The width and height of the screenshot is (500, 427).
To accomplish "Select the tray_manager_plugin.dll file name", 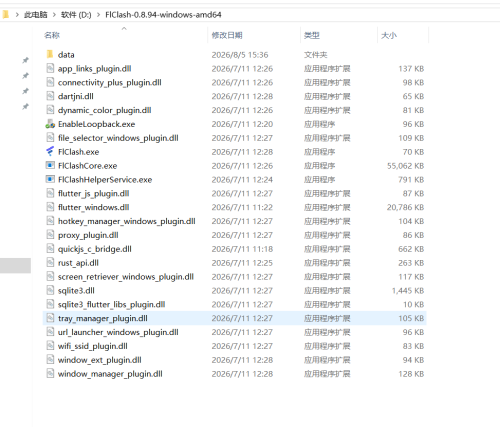I will 103,318.
